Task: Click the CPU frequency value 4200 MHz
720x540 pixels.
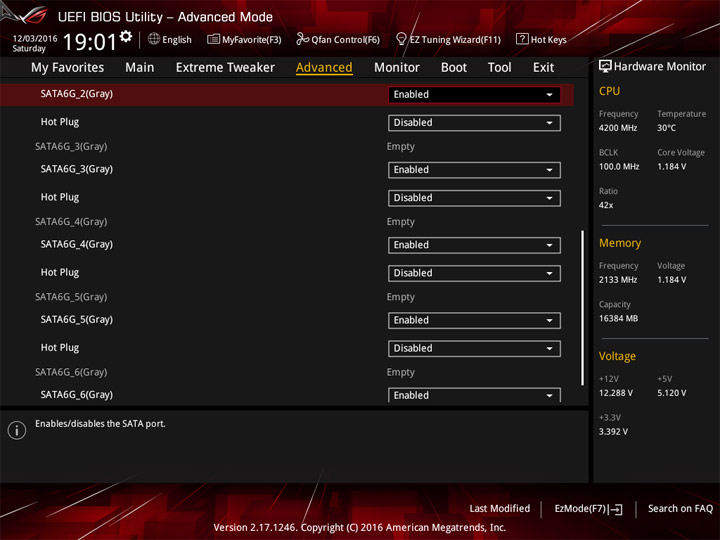Action: click(618, 128)
